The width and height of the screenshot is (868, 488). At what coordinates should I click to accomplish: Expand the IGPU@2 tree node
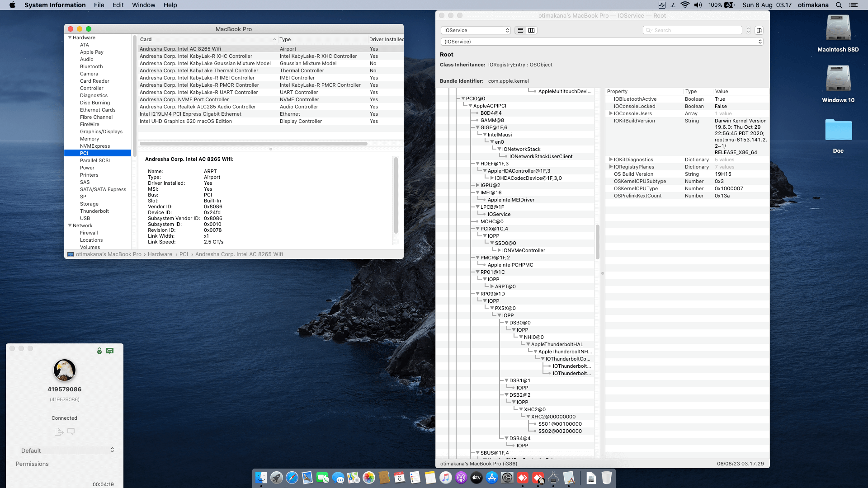click(477, 185)
